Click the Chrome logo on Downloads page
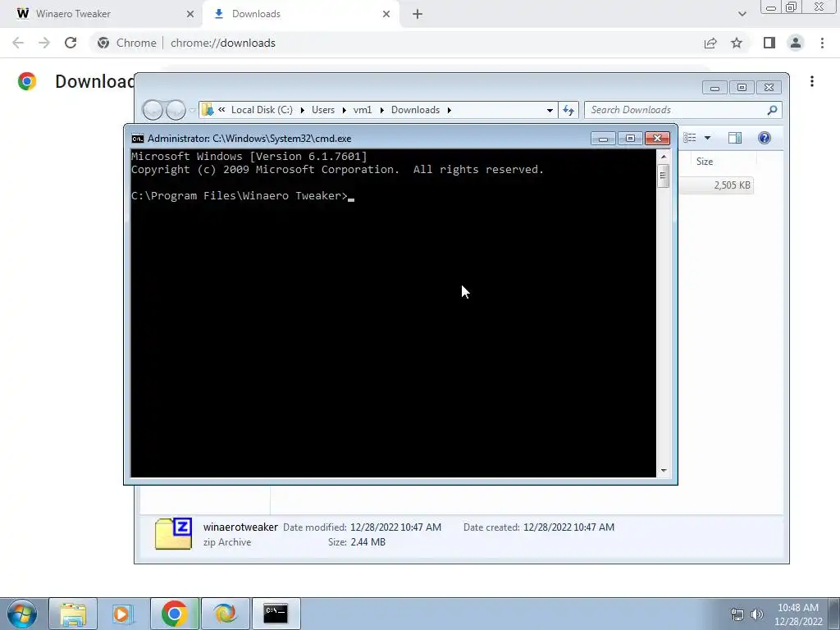The width and height of the screenshot is (840, 630). [27, 81]
